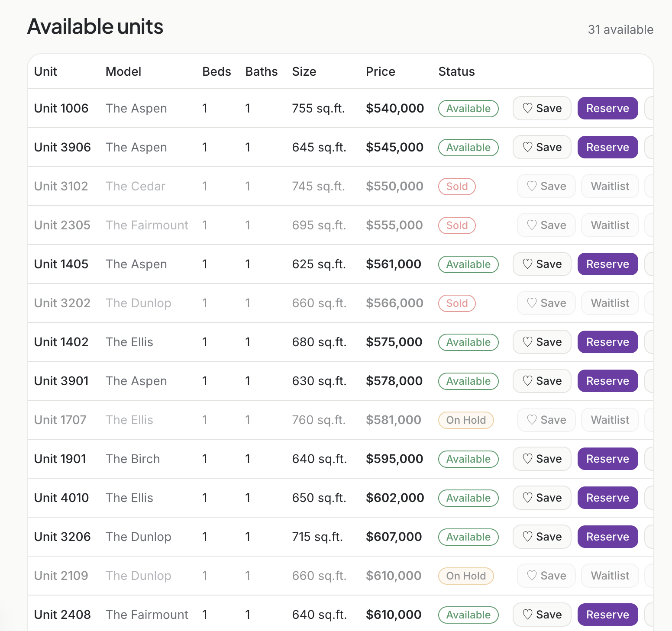Image resolution: width=672 pixels, height=631 pixels.
Task: Save sold Unit 3102
Action: 546,186
